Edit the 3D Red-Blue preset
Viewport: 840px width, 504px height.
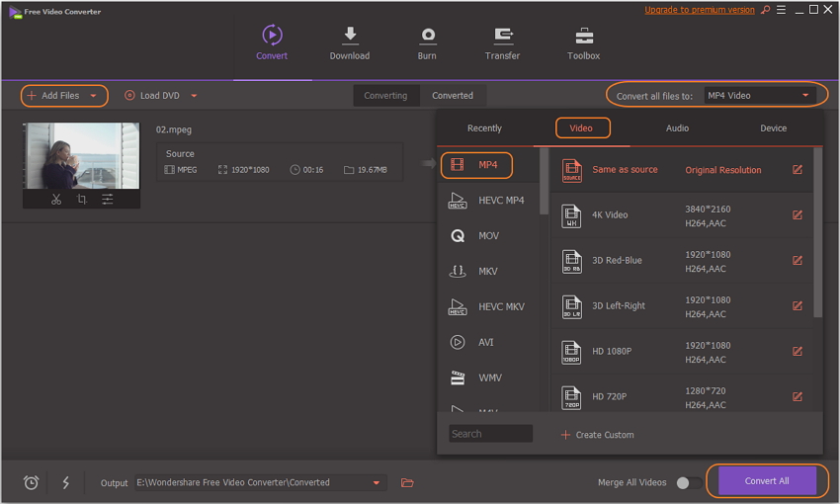point(798,260)
